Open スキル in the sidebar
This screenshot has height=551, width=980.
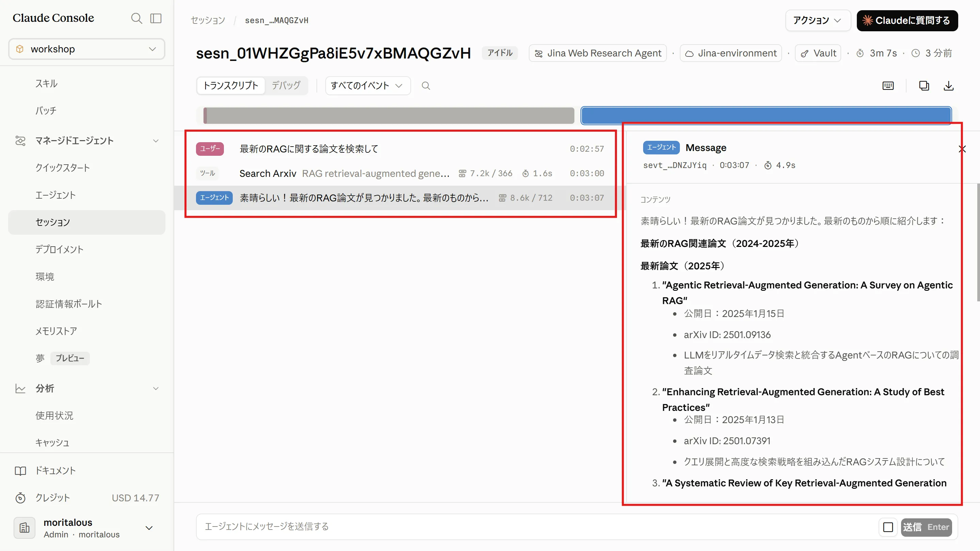pyautogui.click(x=46, y=83)
